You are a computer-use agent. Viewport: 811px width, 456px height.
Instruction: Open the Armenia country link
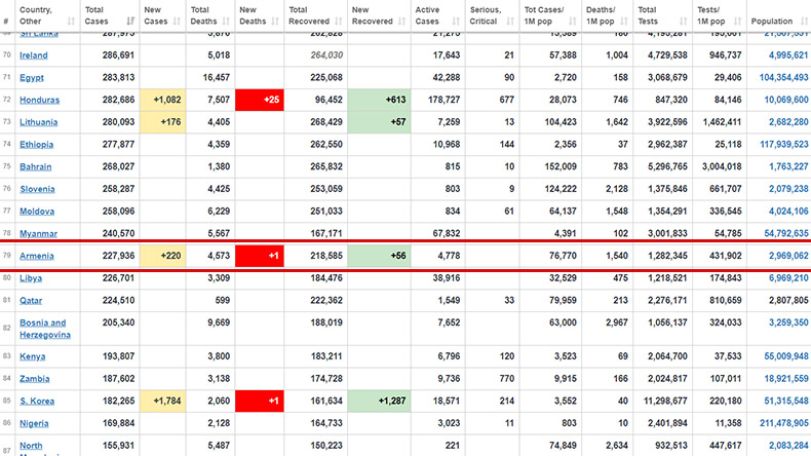pyautogui.click(x=37, y=256)
